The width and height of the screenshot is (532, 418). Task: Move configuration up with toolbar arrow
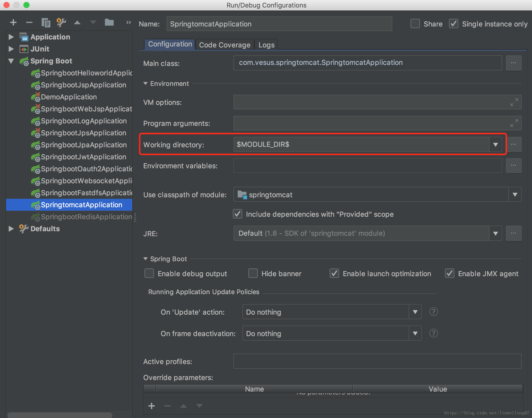coord(77,23)
